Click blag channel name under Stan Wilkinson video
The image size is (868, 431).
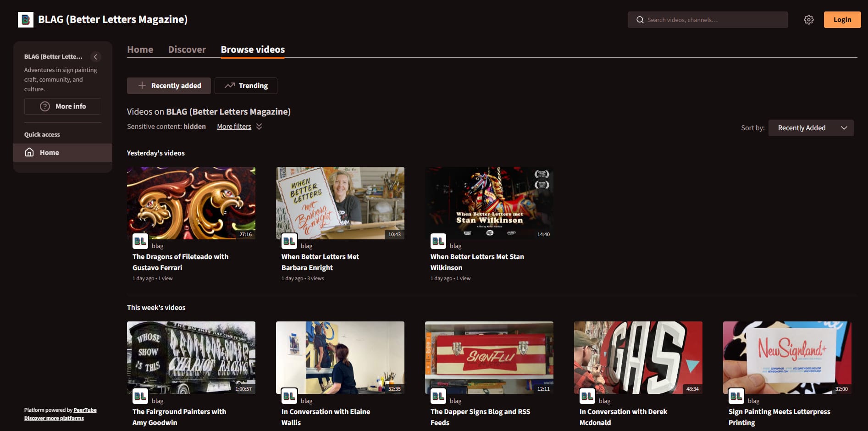click(456, 246)
